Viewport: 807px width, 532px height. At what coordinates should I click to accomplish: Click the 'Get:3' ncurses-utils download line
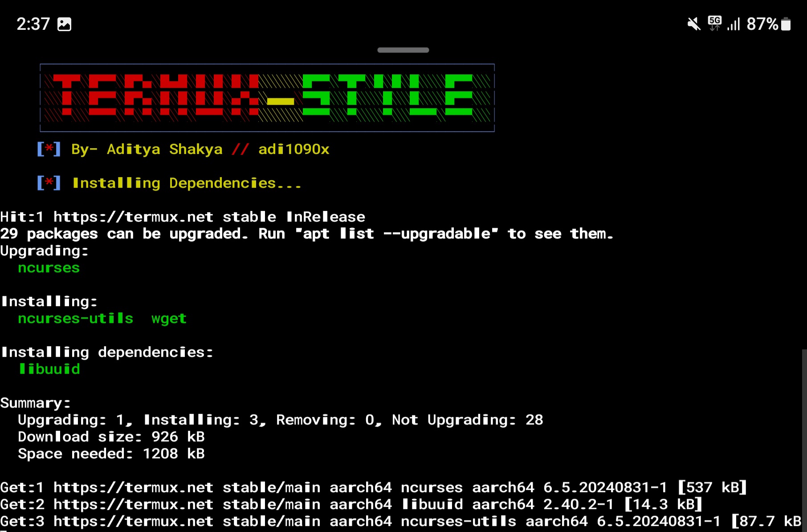point(401,521)
